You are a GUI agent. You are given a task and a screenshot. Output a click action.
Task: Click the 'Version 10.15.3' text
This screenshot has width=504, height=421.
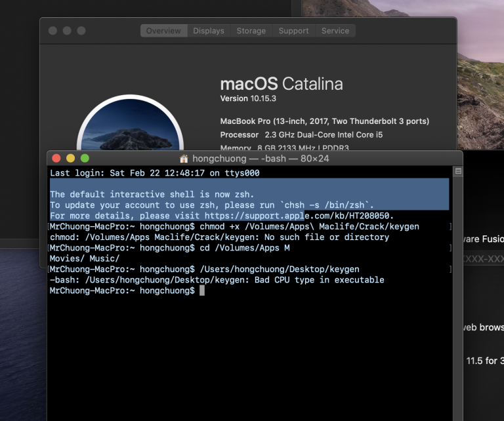tap(248, 98)
